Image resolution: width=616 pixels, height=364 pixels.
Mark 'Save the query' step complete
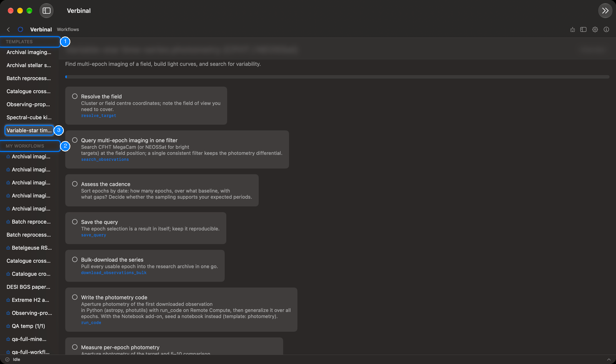[x=75, y=222]
